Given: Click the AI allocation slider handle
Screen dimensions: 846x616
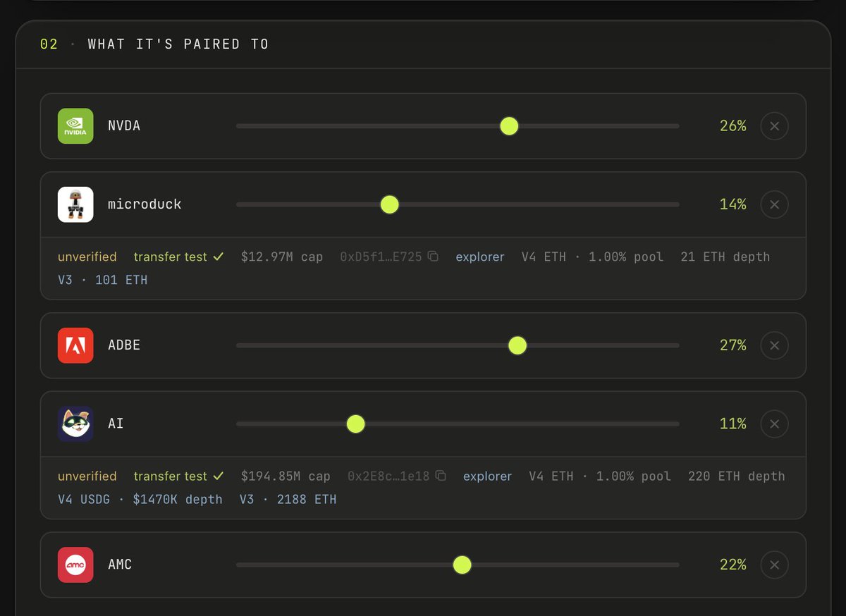Looking at the screenshot, I should pyautogui.click(x=355, y=424).
